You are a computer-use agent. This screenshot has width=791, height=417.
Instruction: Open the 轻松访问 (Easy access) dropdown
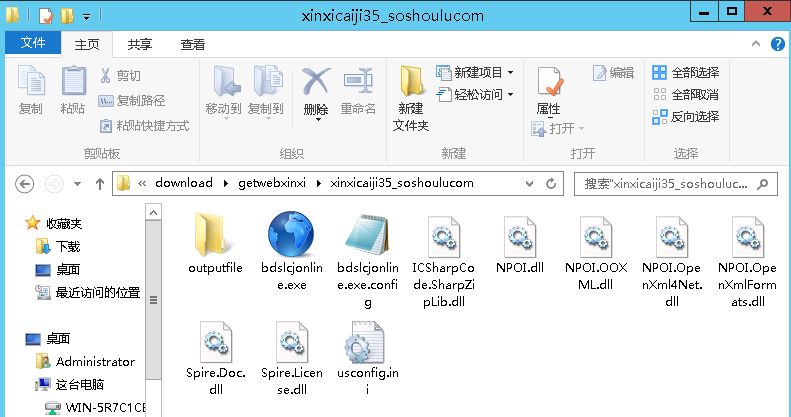click(475, 94)
